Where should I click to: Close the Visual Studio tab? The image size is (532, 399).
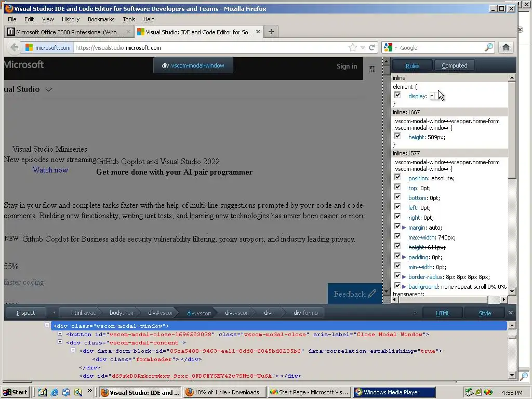(x=258, y=32)
